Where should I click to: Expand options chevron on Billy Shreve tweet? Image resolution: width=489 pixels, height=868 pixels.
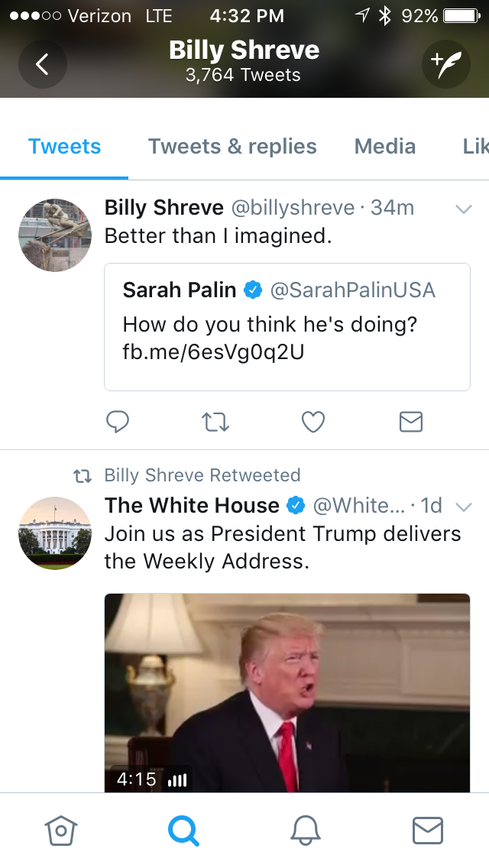[463, 209]
